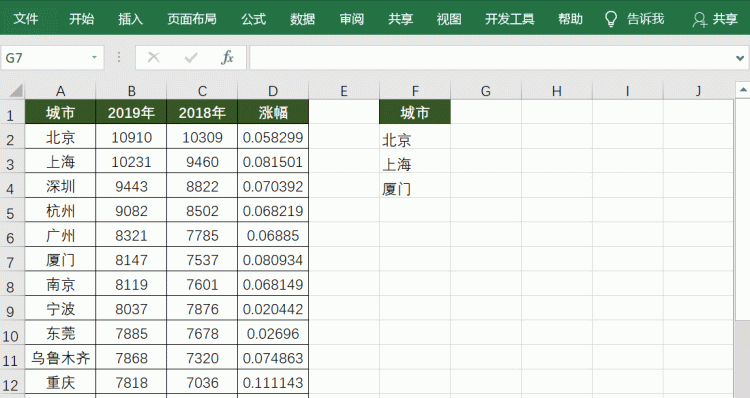
Task: Open the 开发工具 ribbon tab
Action: pyautogui.click(x=509, y=19)
